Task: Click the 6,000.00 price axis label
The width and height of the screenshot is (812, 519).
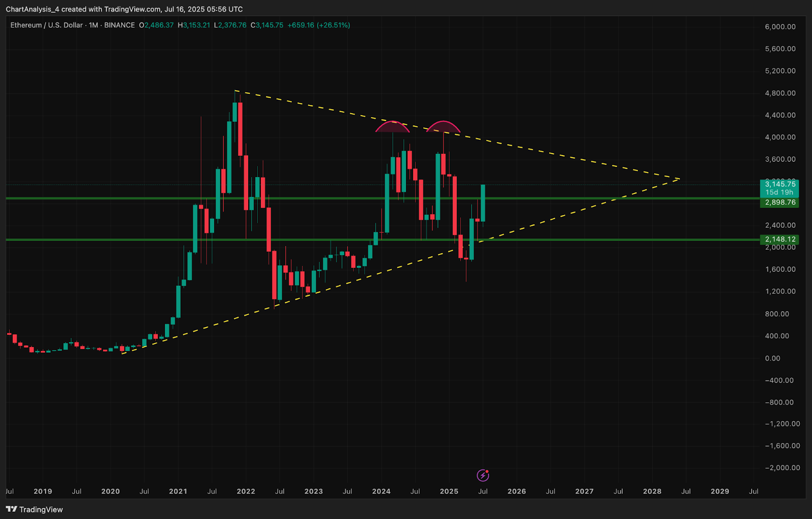Action: (780, 27)
